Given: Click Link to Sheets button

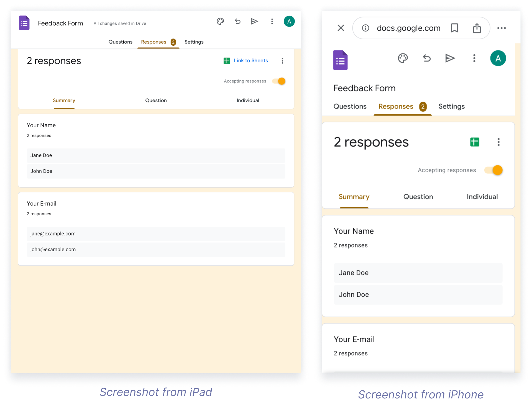Looking at the screenshot, I should [246, 61].
